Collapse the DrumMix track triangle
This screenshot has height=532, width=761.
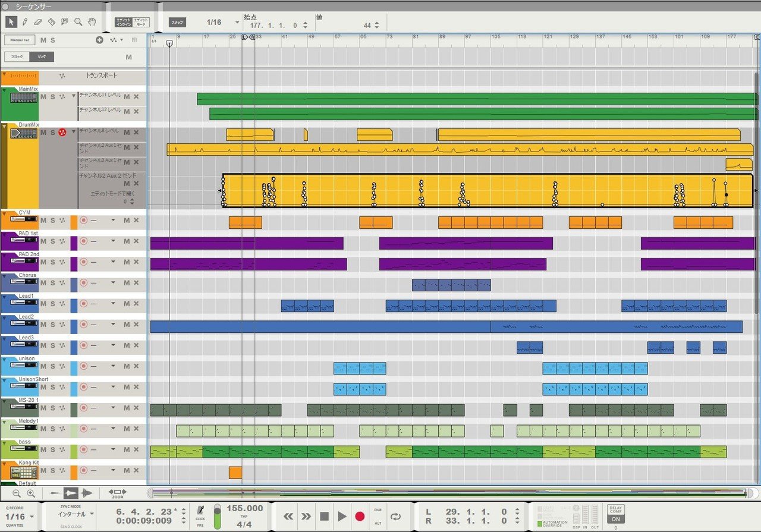(4, 127)
